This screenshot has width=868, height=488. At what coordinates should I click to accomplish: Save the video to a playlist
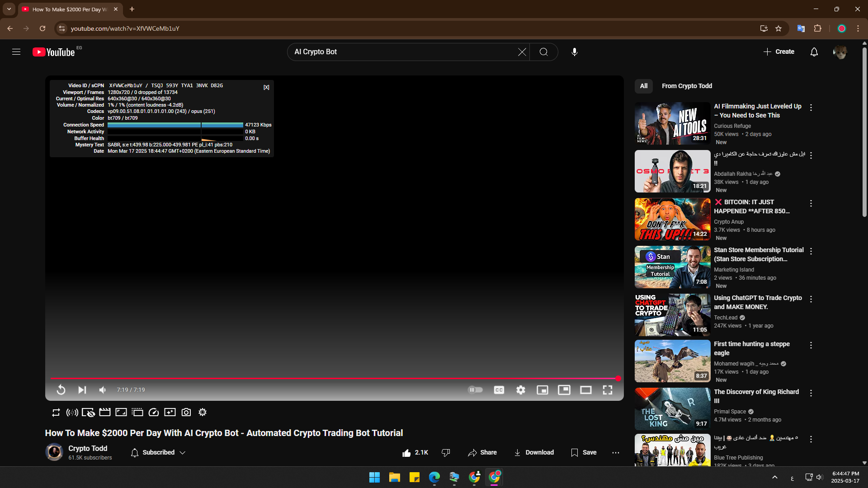[584, 453]
